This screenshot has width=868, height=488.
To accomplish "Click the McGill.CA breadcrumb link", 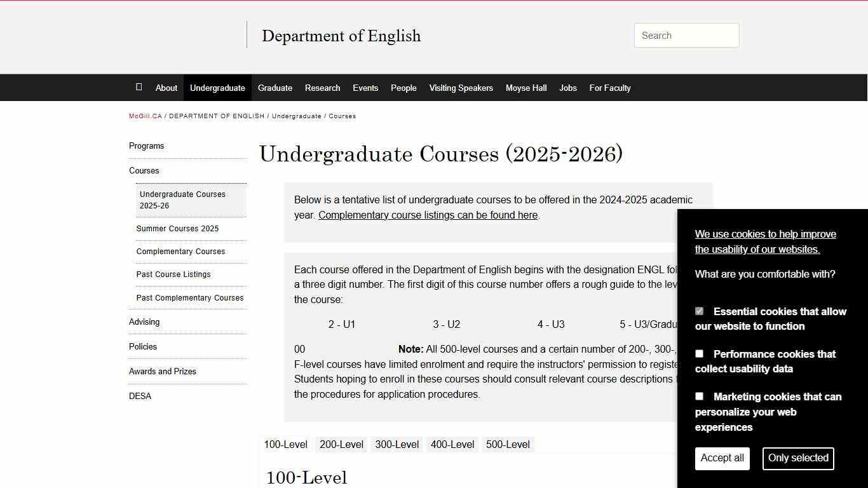I will tap(145, 116).
